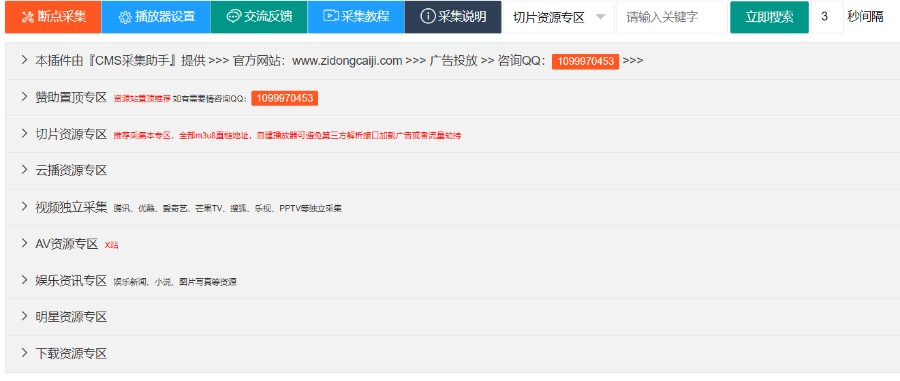Expand the 切片资源专区 section chevron
Image resolution: width=900 pixels, height=381 pixels.
click(x=24, y=133)
